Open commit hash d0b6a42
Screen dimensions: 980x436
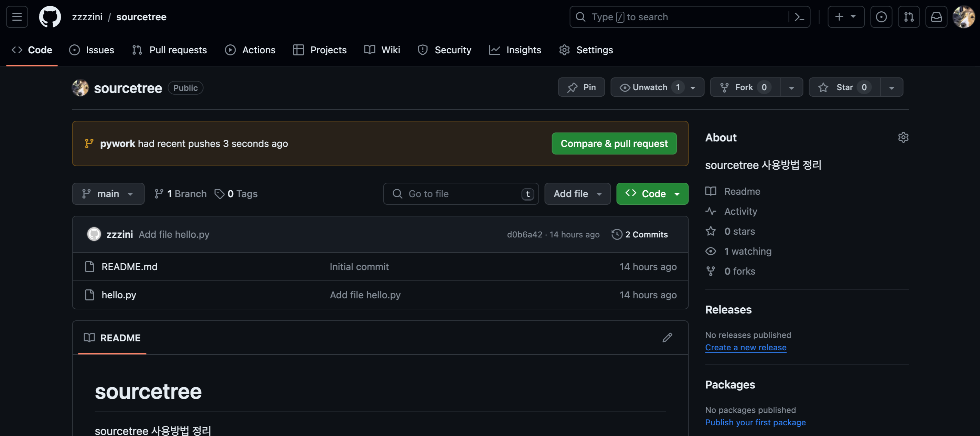point(525,234)
